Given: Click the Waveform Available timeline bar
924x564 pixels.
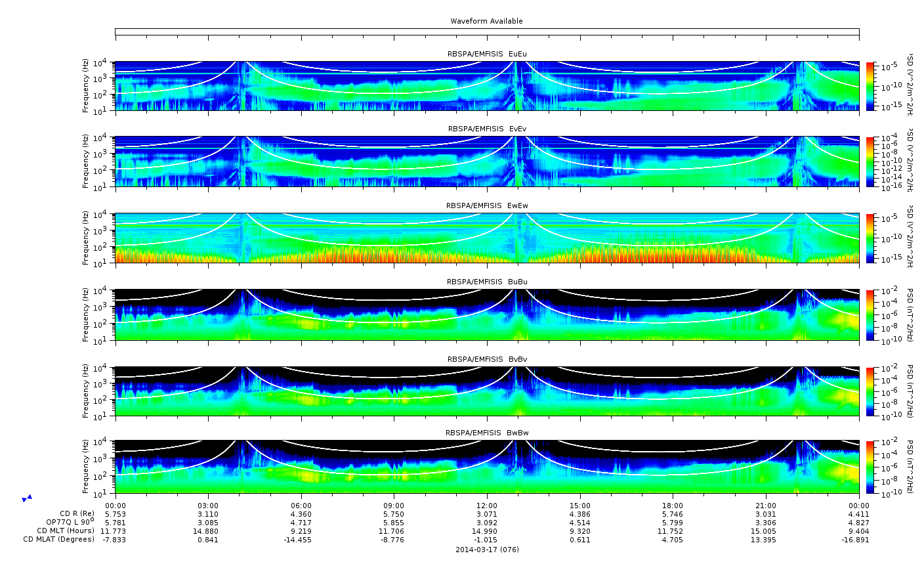Looking at the screenshot, I should tap(487, 32).
